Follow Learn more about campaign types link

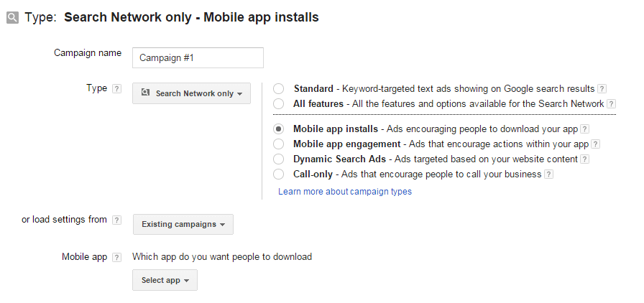pos(345,191)
